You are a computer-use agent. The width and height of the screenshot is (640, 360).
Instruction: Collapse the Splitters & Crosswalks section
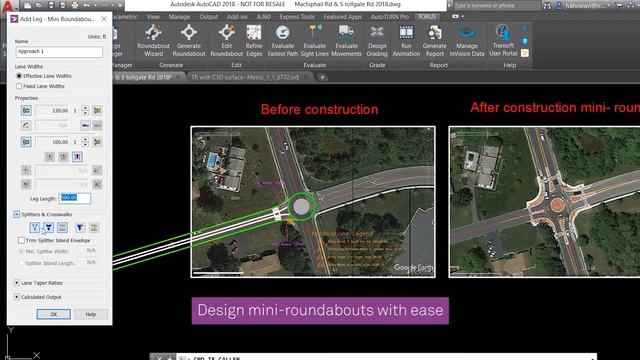[16, 214]
